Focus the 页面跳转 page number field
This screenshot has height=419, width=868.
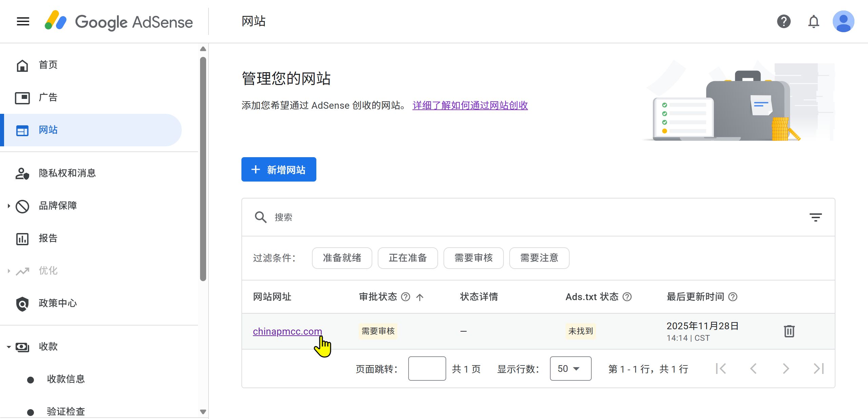point(427,369)
